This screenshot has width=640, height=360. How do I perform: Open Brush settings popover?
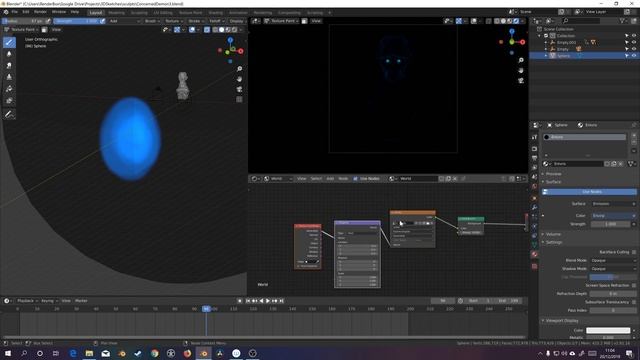(151, 21)
